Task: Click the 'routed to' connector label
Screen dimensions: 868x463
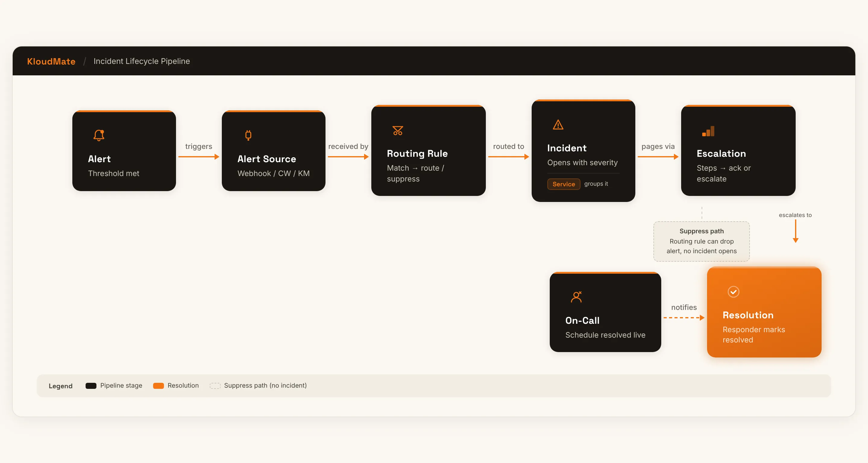Action: click(x=508, y=146)
